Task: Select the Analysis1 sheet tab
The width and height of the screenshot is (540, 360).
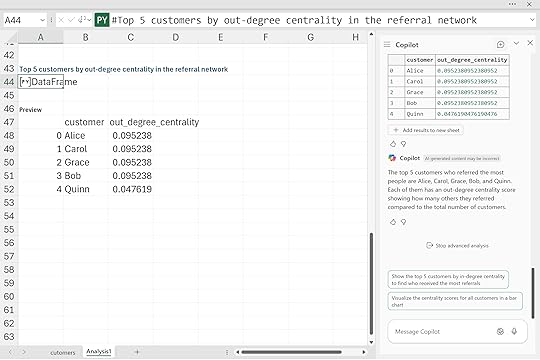Action: 98,351
